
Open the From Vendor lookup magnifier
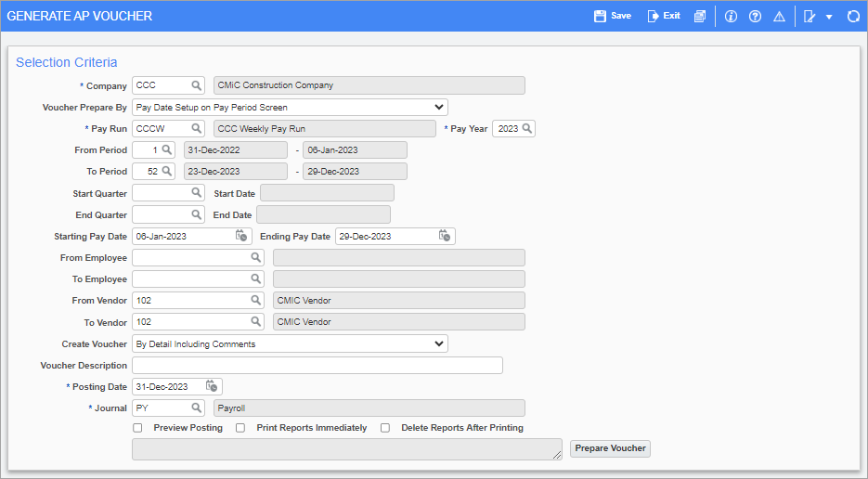click(255, 300)
